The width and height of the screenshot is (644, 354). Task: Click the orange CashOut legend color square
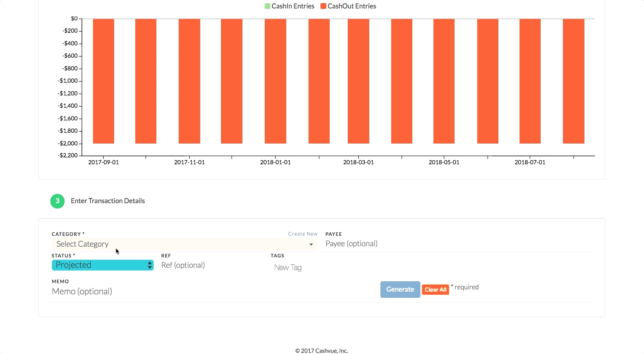[x=323, y=6]
